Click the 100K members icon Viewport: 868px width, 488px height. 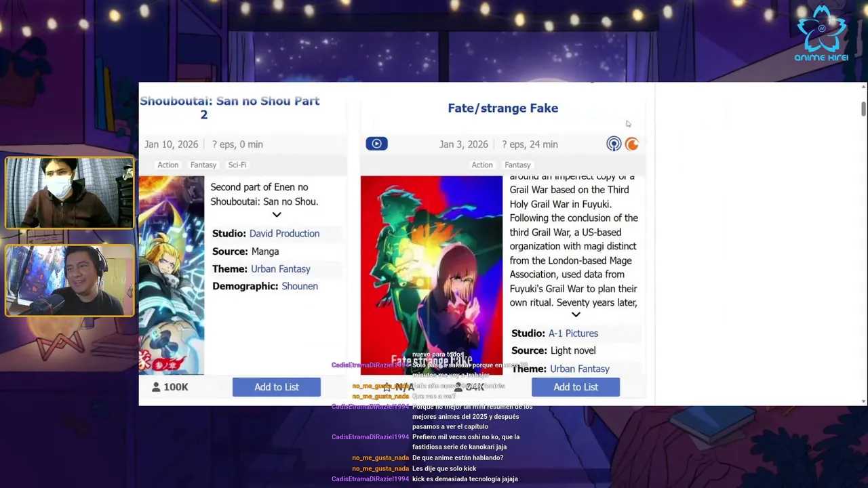[156, 387]
